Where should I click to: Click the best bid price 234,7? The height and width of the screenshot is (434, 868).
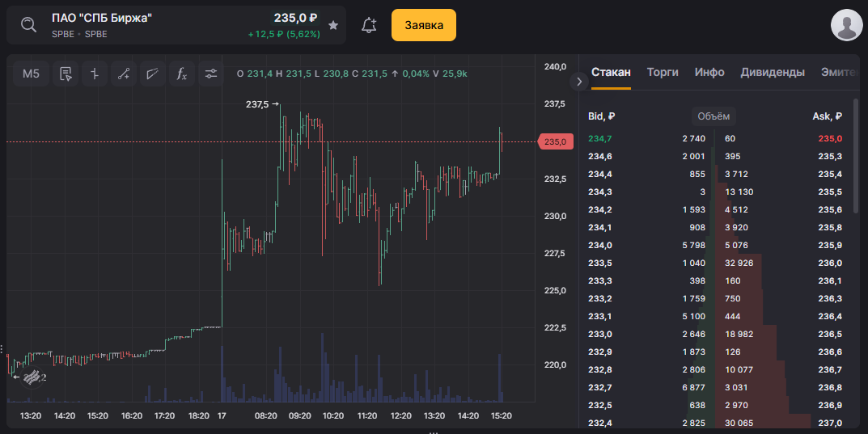600,138
